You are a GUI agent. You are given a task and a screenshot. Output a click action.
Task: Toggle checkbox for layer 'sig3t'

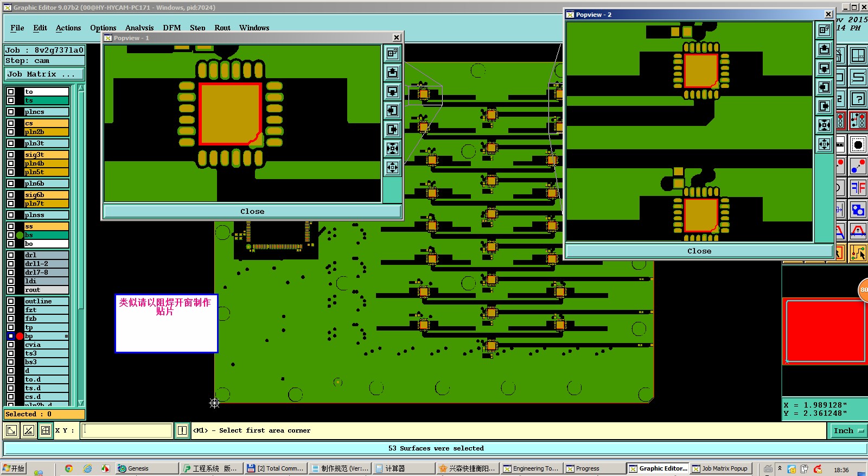point(11,155)
